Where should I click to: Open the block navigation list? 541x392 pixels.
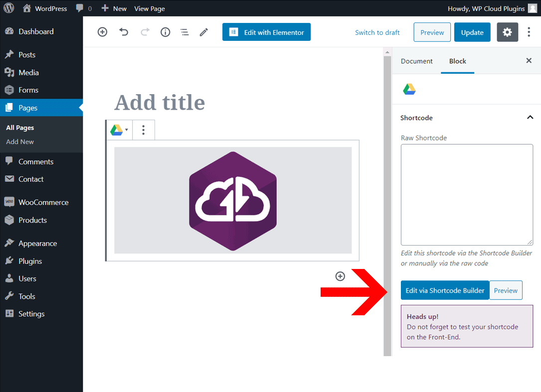coord(184,32)
